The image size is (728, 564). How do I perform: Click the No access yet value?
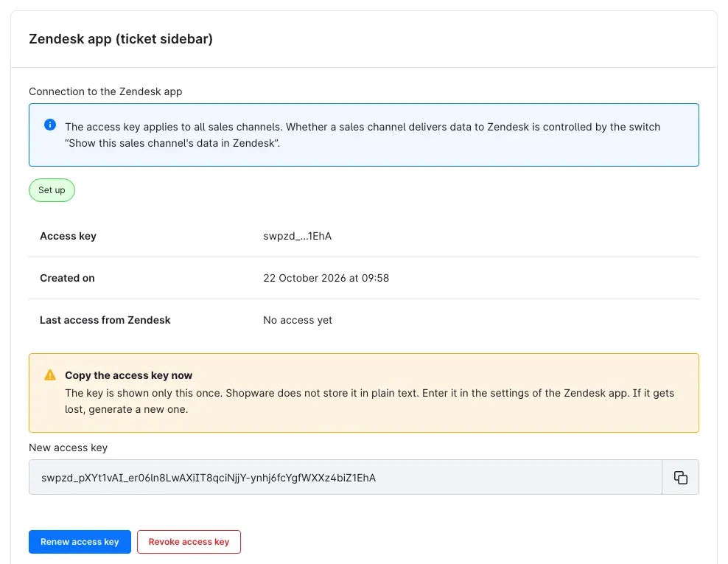point(298,320)
